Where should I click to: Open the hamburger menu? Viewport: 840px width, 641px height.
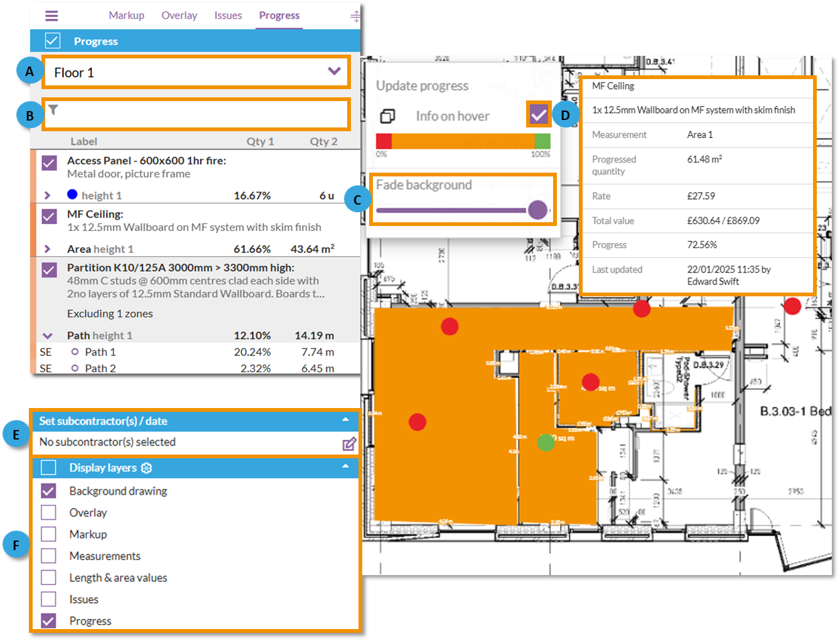click(51, 15)
